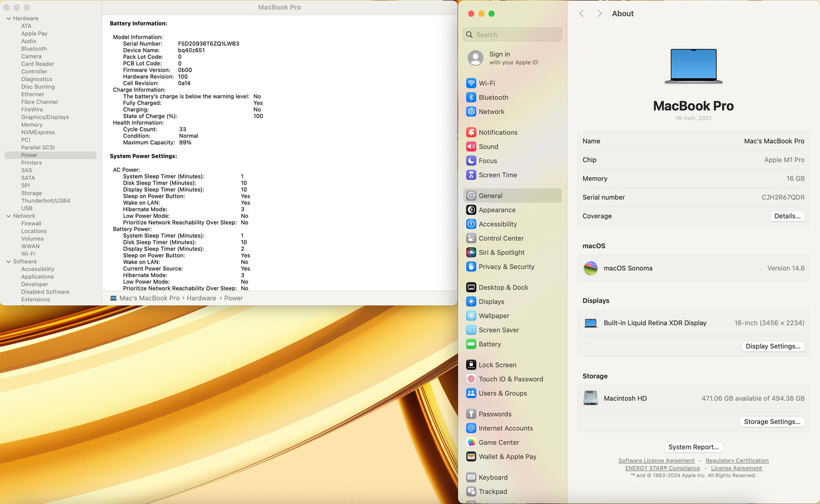The image size is (820, 504).
Task: Click the macOS Sonoma icon
Action: pyautogui.click(x=591, y=268)
